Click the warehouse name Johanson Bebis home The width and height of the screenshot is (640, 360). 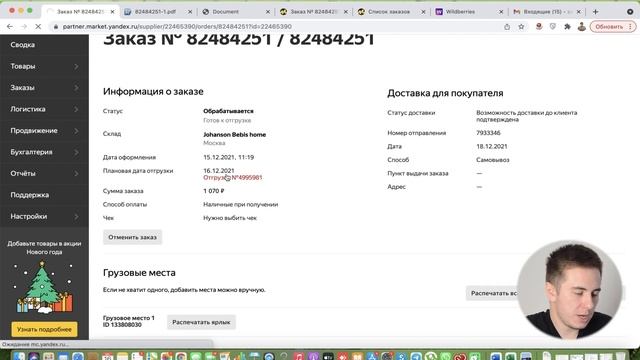click(x=235, y=134)
